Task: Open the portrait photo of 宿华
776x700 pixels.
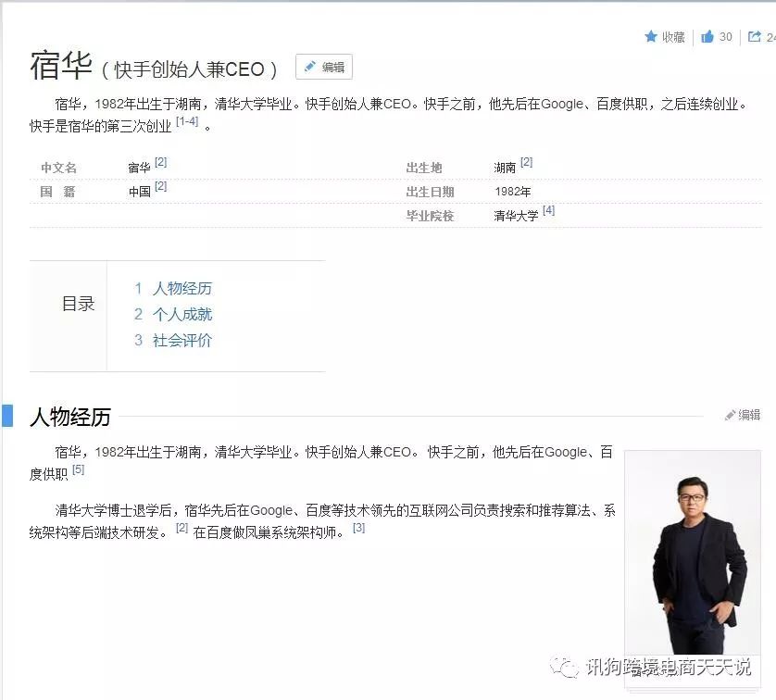Action: pos(693,553)
